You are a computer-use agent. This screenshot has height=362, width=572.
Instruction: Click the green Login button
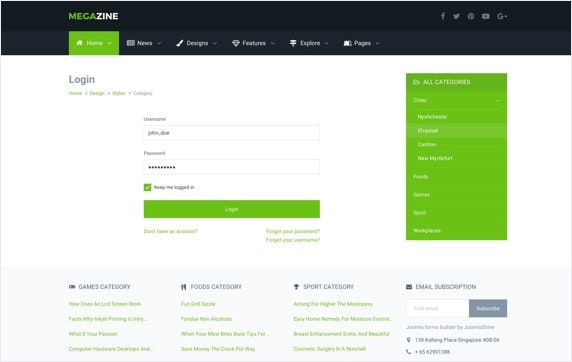(x=232, y=209)
